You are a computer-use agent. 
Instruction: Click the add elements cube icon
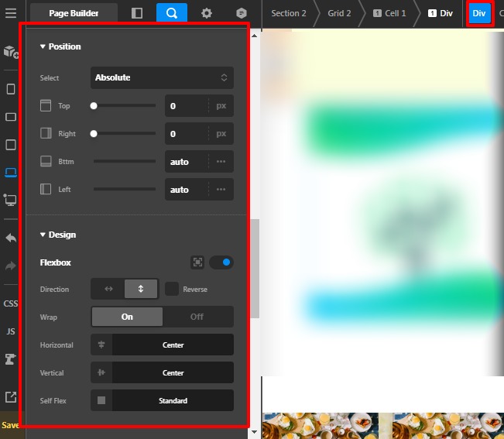coord(11,52)
